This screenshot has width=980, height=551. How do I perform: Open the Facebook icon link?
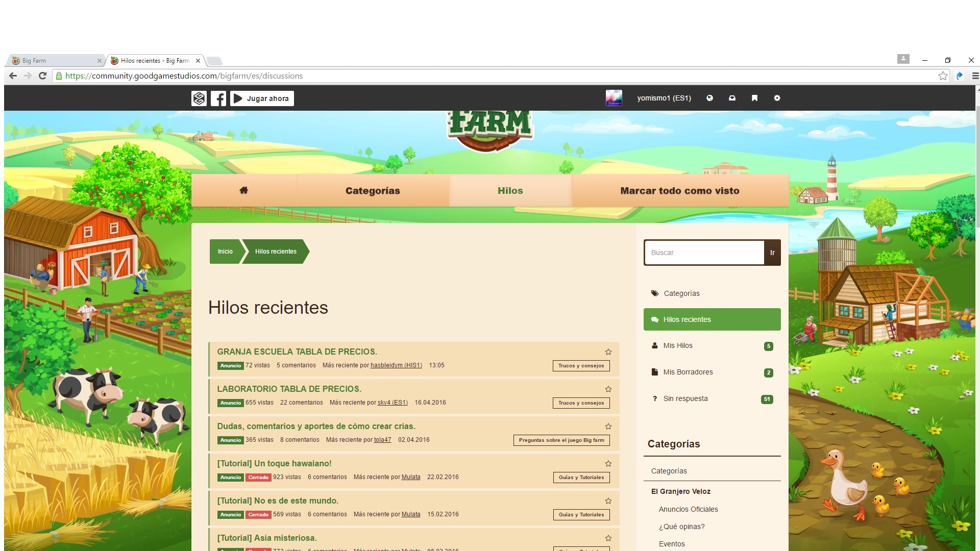218,98
